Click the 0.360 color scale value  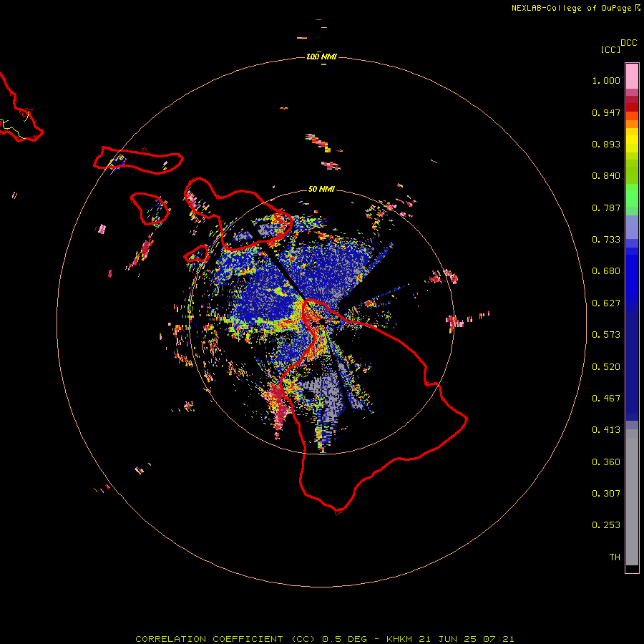(x=606, y=462)
